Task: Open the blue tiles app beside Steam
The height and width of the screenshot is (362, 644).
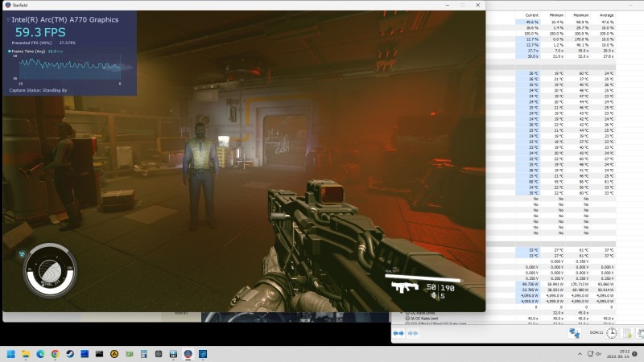Action: tap(85, 354)
